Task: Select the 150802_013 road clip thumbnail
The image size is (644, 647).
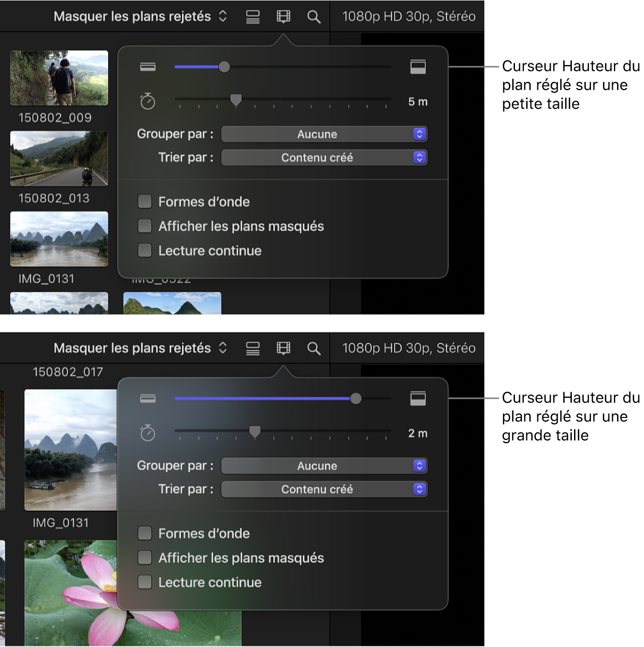Action: pyautogui.click(x=59, y=158)
